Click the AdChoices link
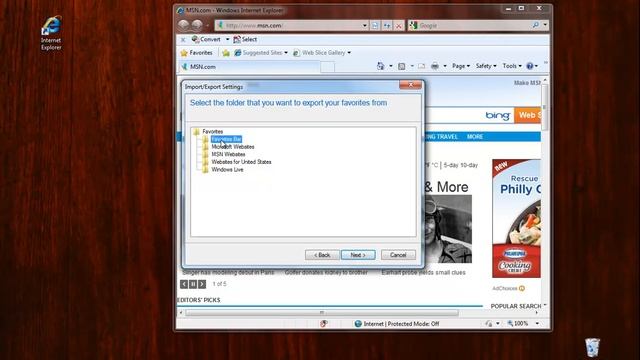 pos(508,288)
